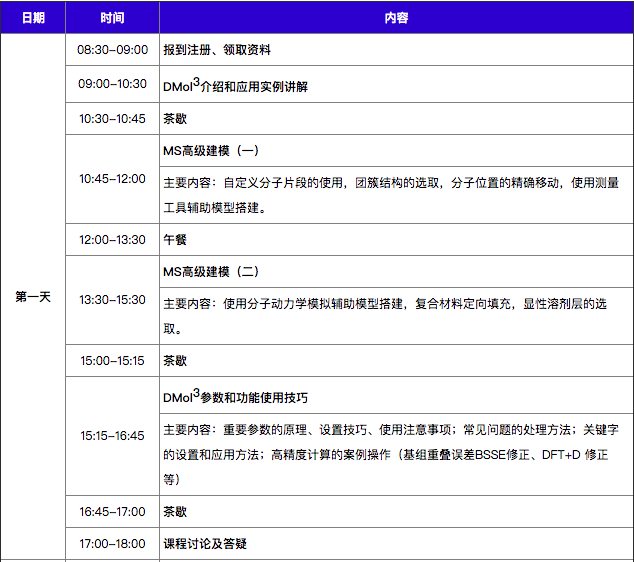Click the 13:30–15:30 time cell

pyautogui.click(x=112, y=300)
